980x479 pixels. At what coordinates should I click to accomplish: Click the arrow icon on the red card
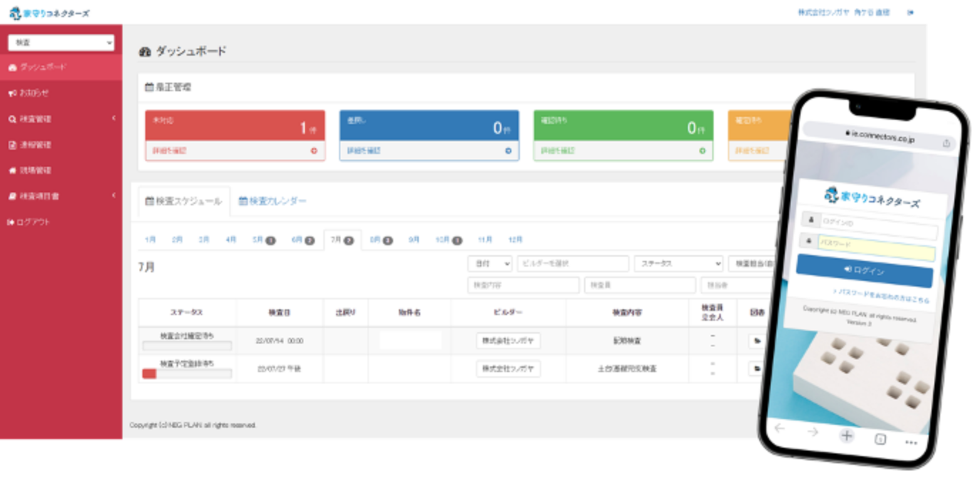(314, 151)
